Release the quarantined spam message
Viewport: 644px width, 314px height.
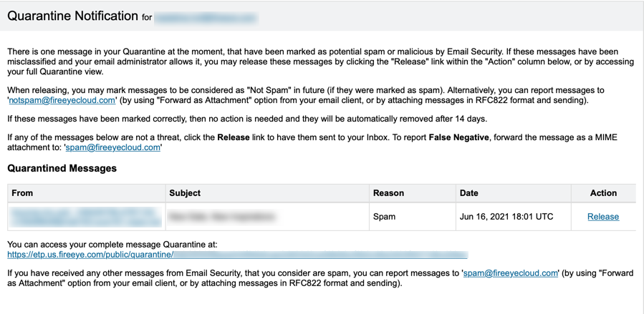coord(603,217)
